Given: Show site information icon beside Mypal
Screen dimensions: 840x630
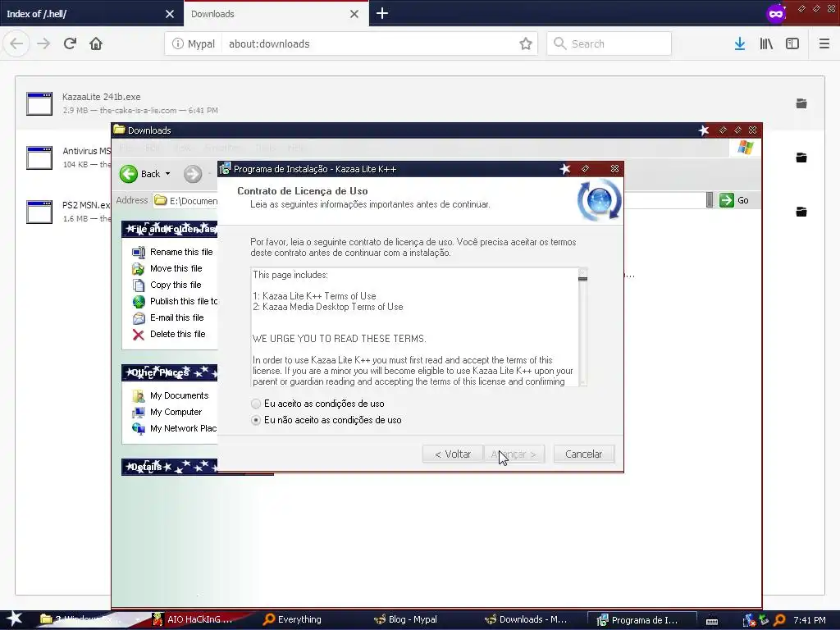Looking at the screenshot, I should 178,44.
